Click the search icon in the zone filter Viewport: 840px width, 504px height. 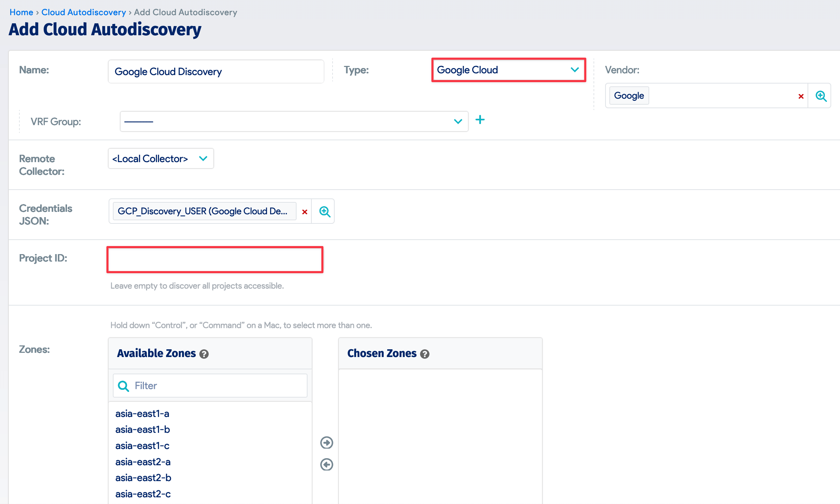[x=123, y=386]
